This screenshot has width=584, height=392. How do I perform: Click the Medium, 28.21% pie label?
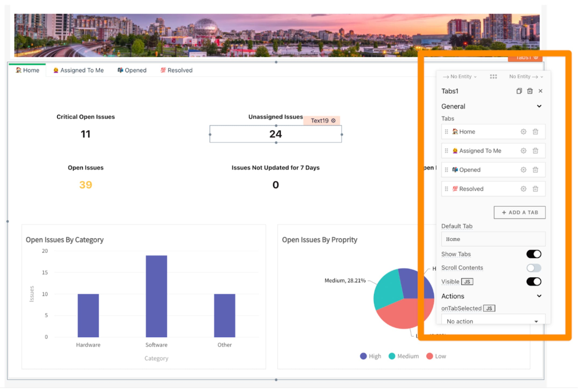point(345,280)
